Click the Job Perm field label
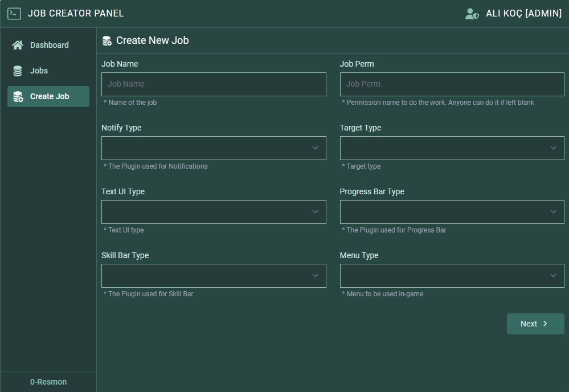This screenshot has width=569, height=392. 357,64
